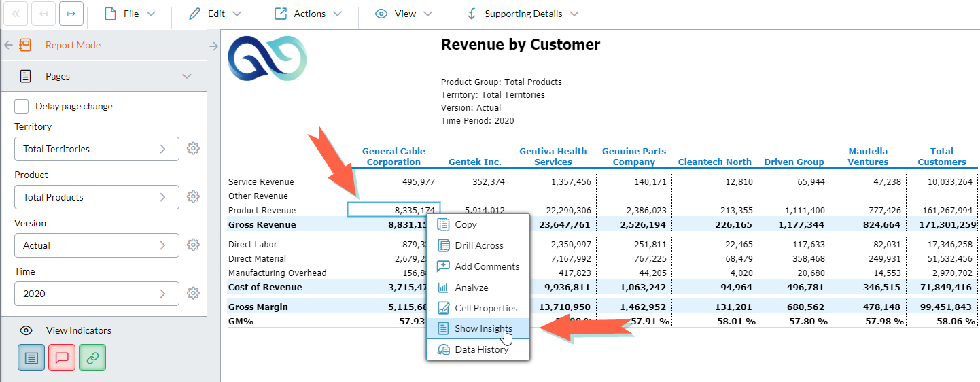980x382 pixels.
Task: Click the Gross Margin row label
Action: [258, 307]
